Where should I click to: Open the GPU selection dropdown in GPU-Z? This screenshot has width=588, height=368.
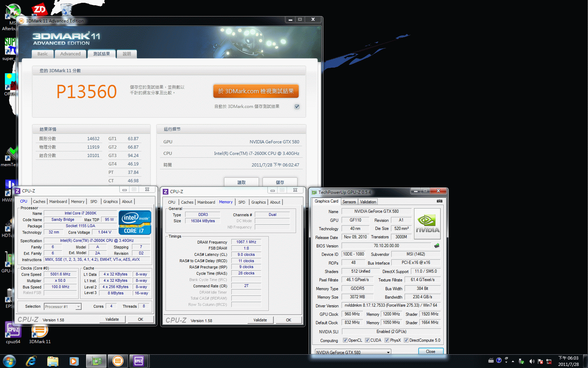pos(353,352)
